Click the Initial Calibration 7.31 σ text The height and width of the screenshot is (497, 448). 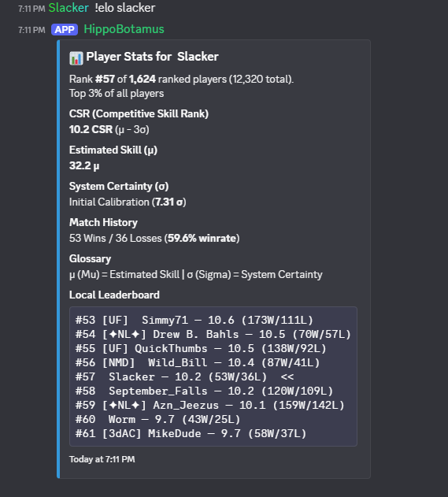(x=128, y=202)
